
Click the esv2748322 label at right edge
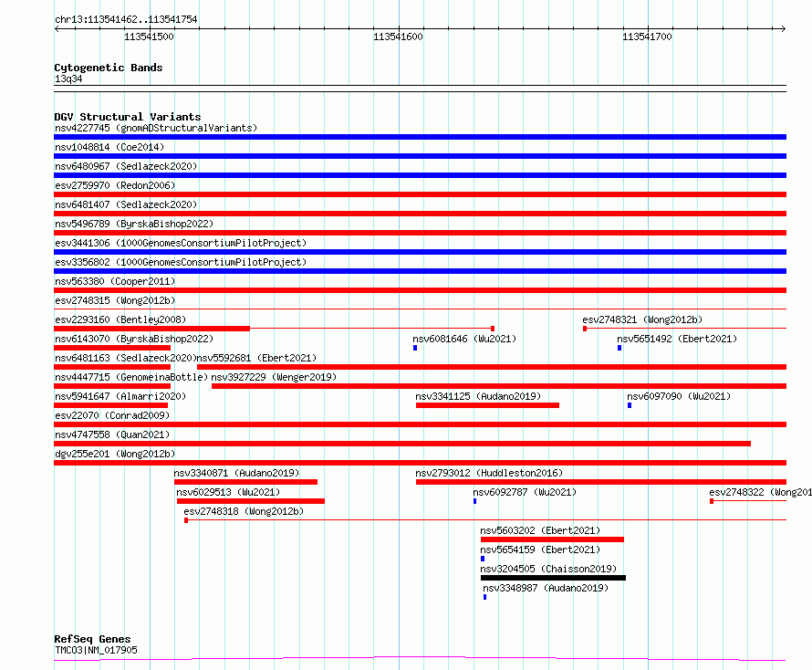tap(761, 492)
